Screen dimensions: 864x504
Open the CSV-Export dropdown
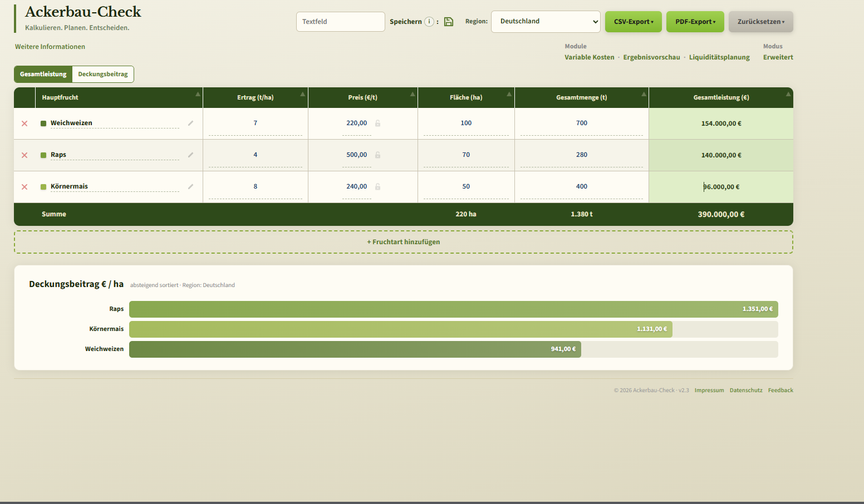tap(634, 22)
